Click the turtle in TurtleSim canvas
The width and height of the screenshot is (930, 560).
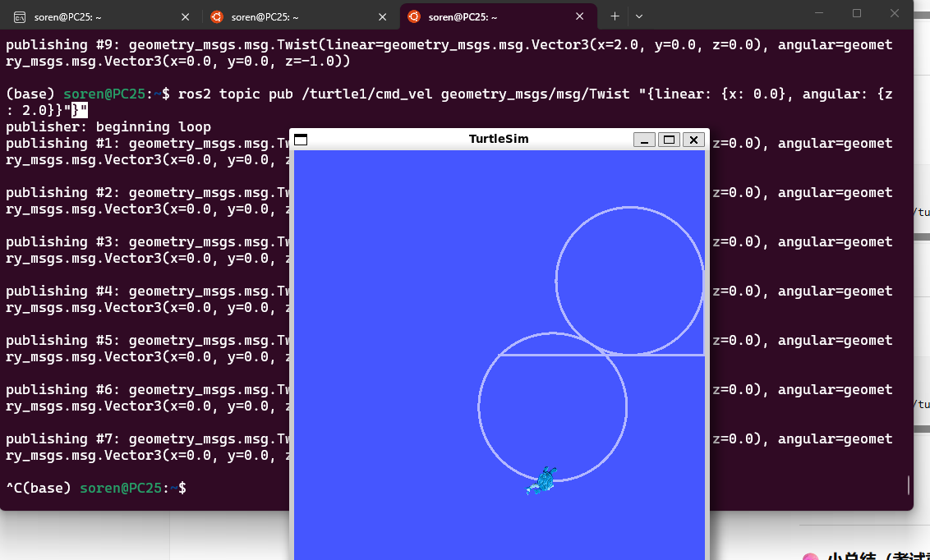point(542,480)
